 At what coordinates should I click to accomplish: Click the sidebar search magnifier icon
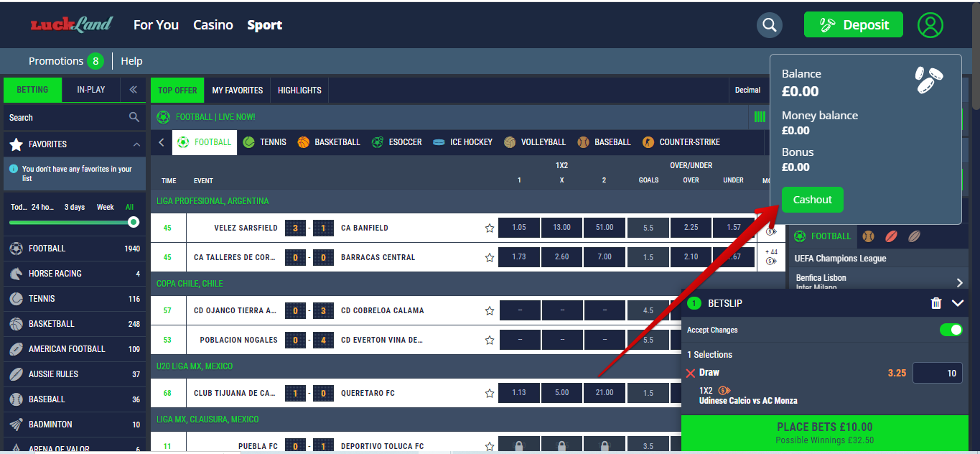coord(134,117)
